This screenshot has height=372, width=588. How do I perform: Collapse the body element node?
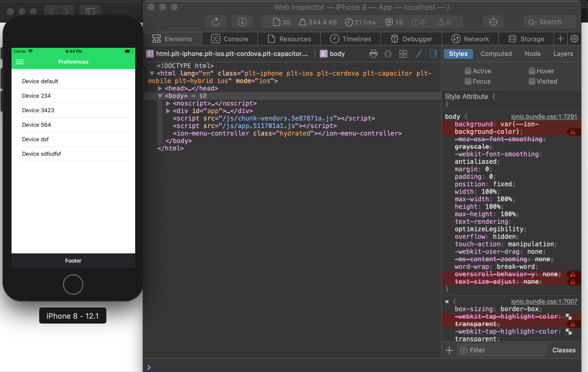coord(160,96)
